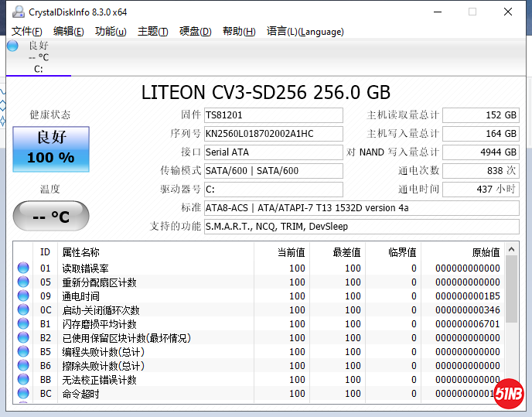Click the temperature -- °C button
The width and height of the screenshot is (532, 417).
(x=51, y=216)
